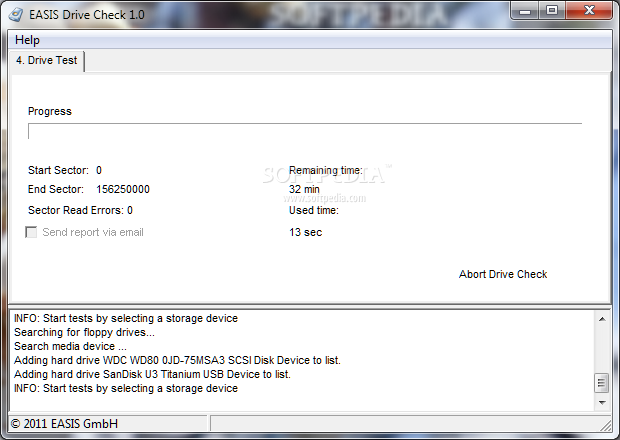
Task: Select the 4. Drive Test tab
Action: coord(47,60)
